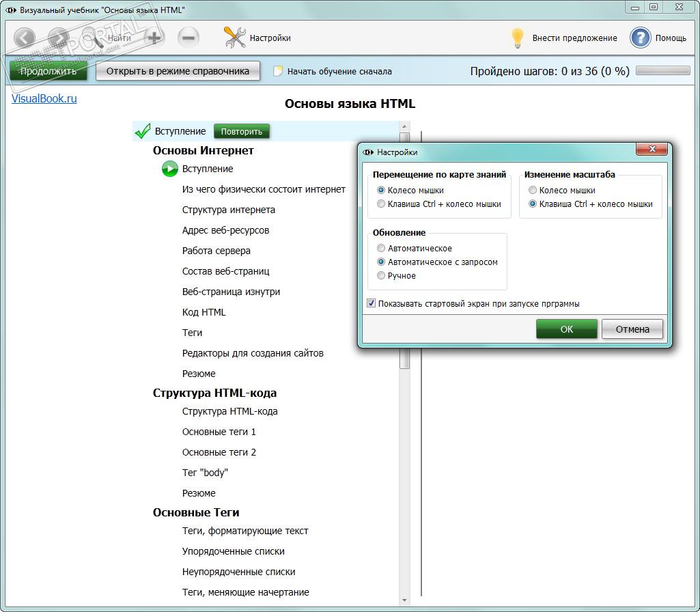Click the Отмена button

(x=632, y=329)
